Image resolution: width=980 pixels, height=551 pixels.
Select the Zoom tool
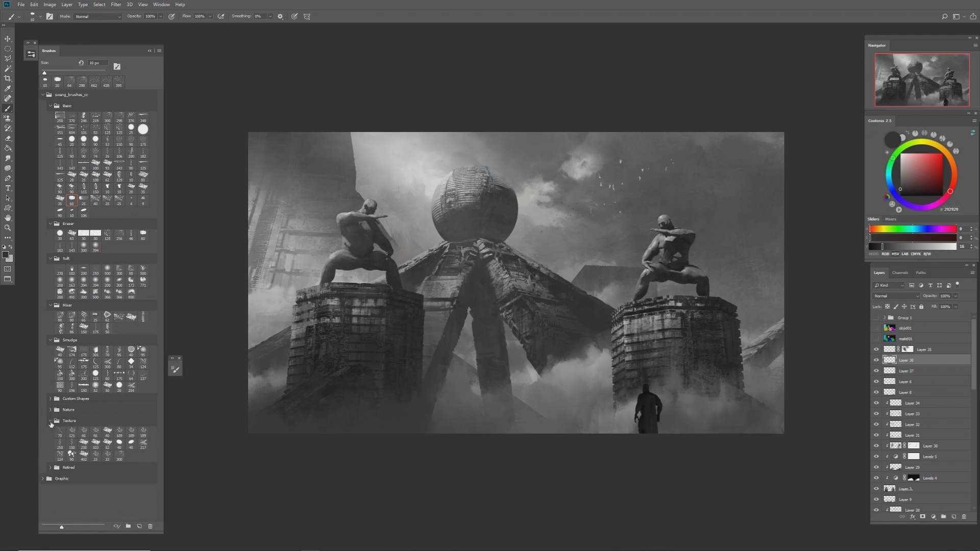click(8, 228)
